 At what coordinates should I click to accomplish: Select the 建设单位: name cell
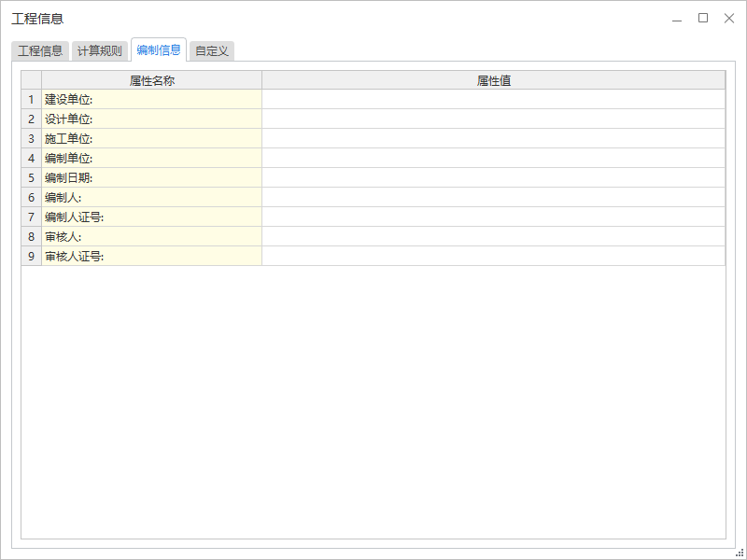tap(151, 99)
